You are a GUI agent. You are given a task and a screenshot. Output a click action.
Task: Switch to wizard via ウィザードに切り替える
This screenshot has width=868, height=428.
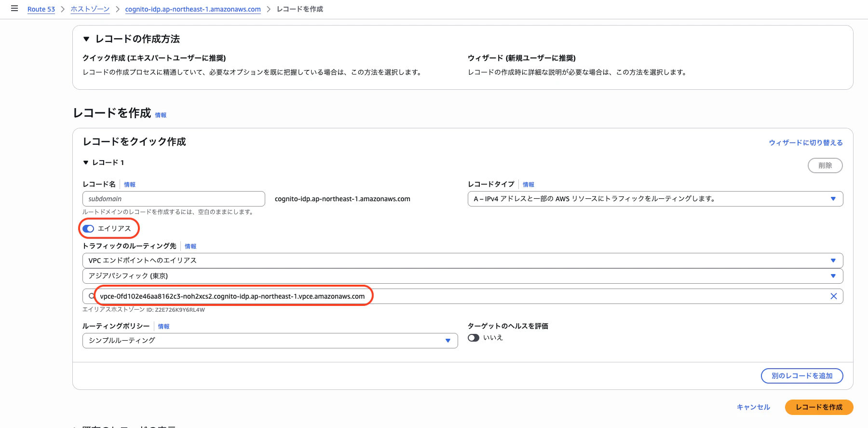click(x=806, y=142)
